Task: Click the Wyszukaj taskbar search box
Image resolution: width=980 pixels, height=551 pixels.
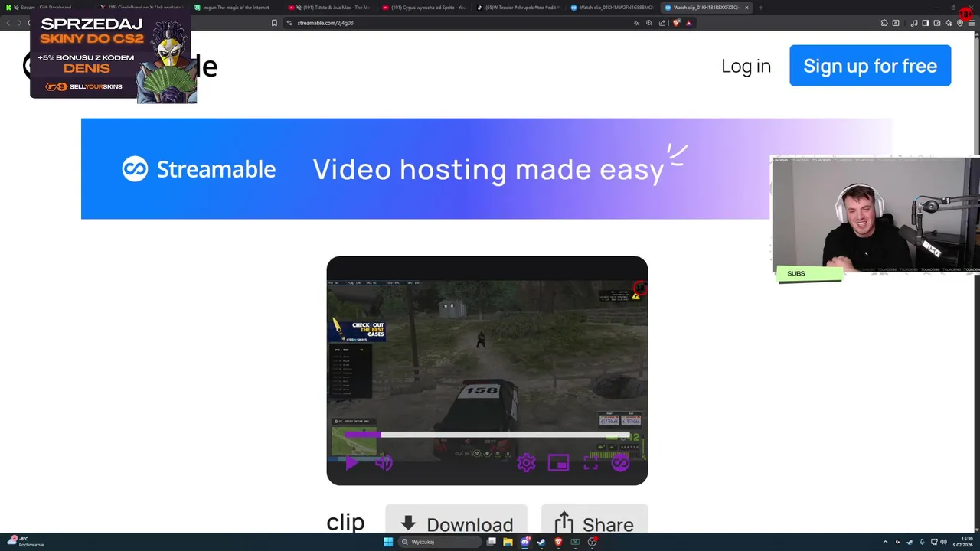Action: (439, 542)
